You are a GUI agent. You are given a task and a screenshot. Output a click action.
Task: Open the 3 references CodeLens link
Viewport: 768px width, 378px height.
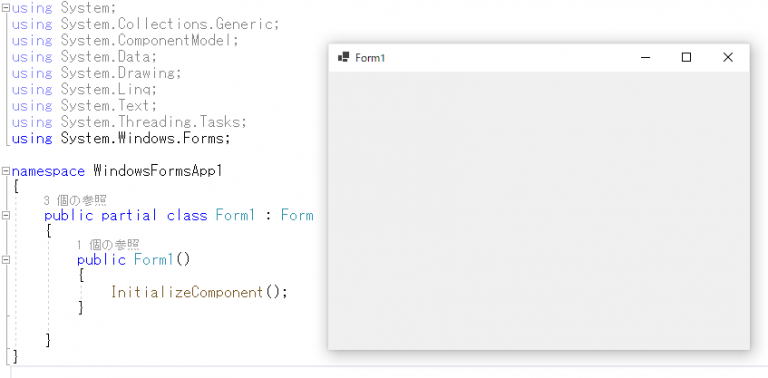coord(75,200)
